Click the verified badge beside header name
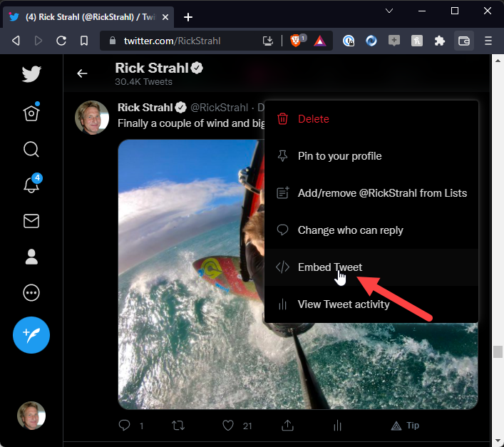Viewport: 504px width, 447px height. coord(197,68)
